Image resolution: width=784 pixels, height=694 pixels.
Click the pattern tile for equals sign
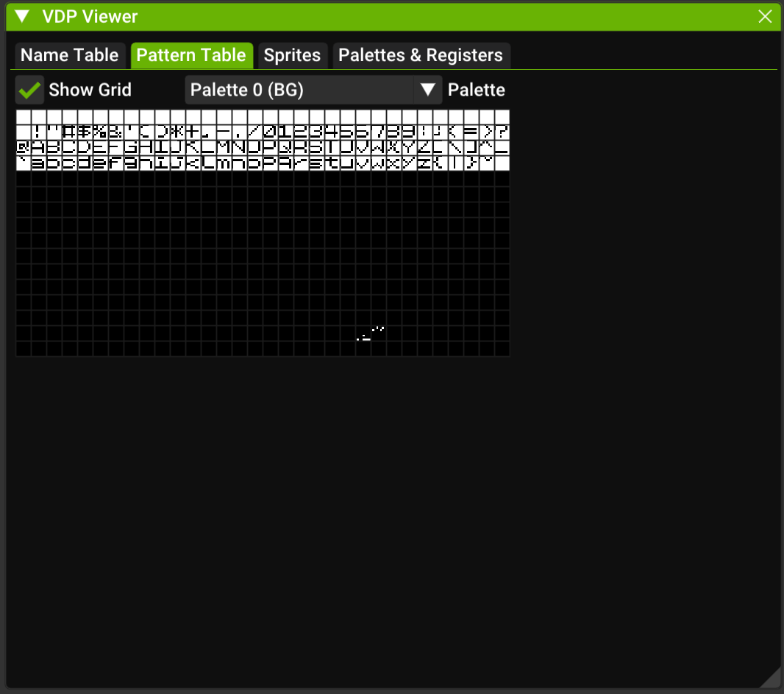(x=471, y=132)
